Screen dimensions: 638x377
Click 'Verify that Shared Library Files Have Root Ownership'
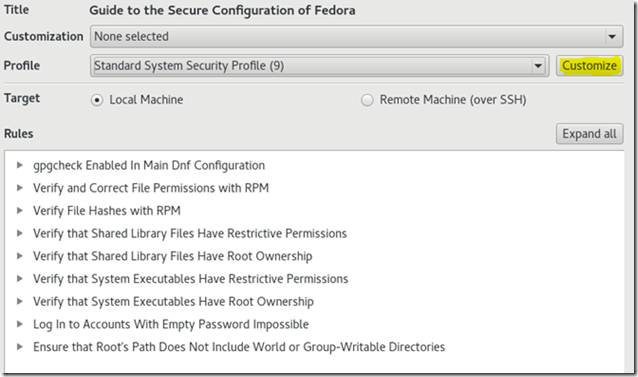(173, 256)
